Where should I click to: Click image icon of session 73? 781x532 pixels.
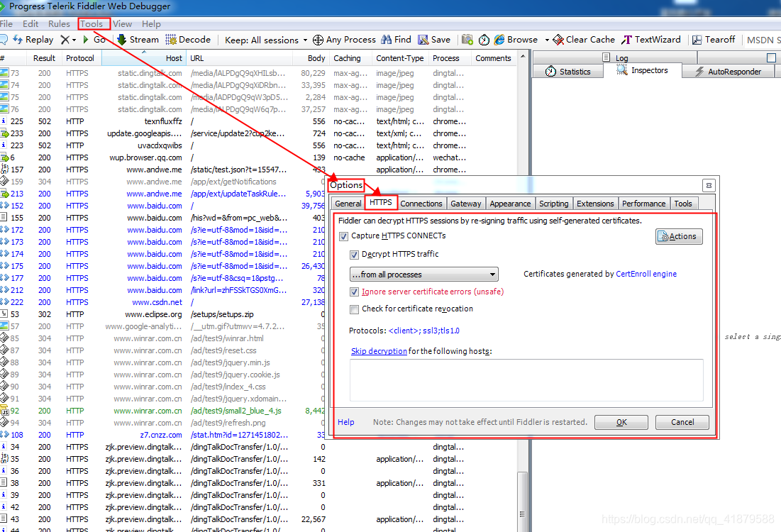4,73
